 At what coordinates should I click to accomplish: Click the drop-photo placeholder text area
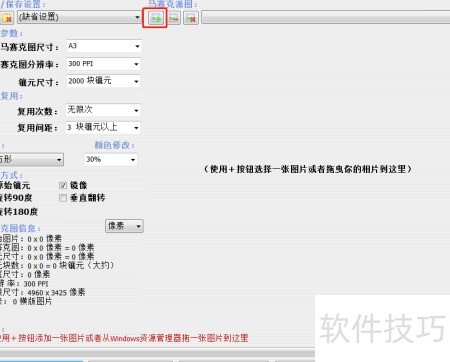[x=307, y=169]
